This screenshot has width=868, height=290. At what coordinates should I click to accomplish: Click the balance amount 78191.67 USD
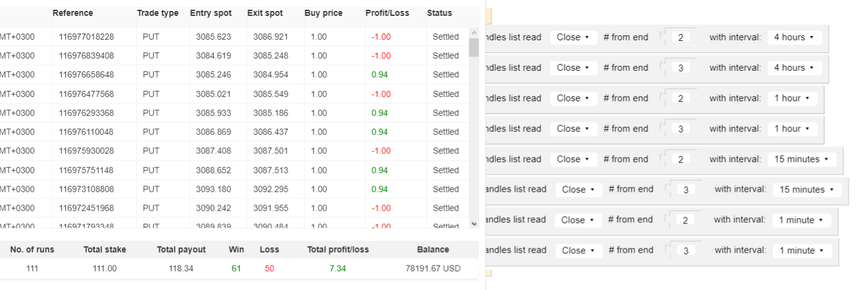(x=432, y=268)
